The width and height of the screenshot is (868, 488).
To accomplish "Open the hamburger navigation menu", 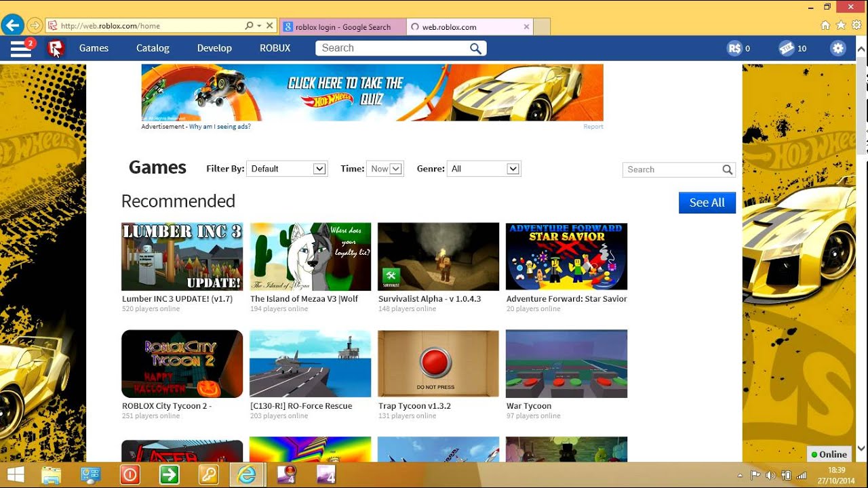I will (21, 48).
